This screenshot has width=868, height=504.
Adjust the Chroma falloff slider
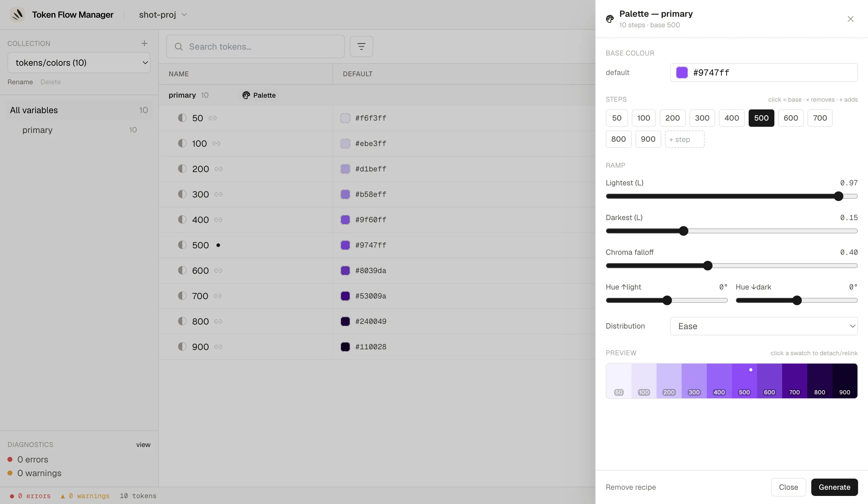click(732, 266)
